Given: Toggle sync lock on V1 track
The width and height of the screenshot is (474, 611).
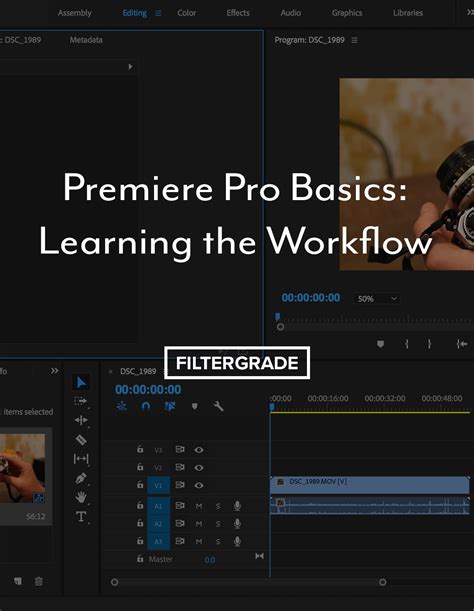Looking at the screenshot, I should (180, 485).
